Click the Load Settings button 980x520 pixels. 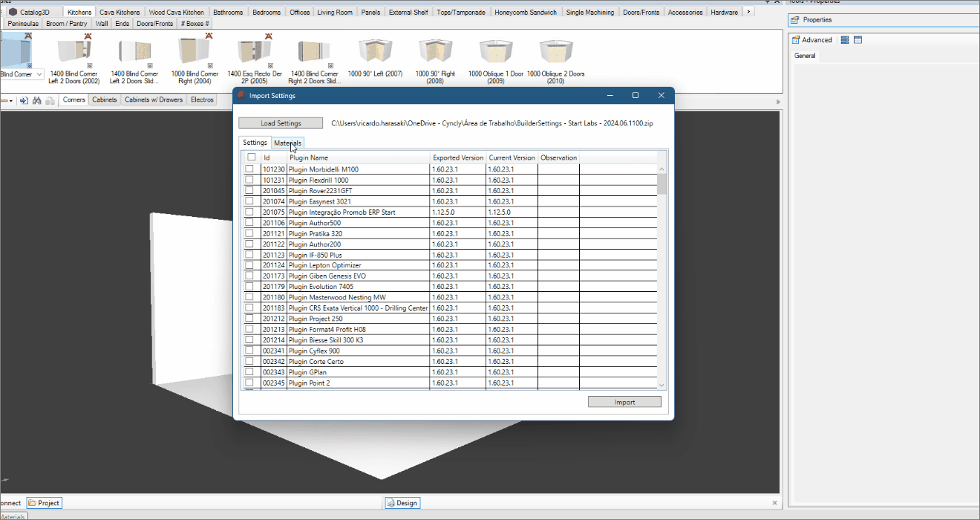(281, 123)
